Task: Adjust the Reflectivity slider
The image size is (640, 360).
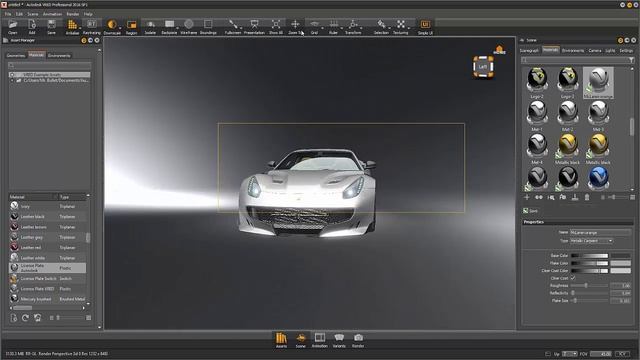Action: (589, 293)
